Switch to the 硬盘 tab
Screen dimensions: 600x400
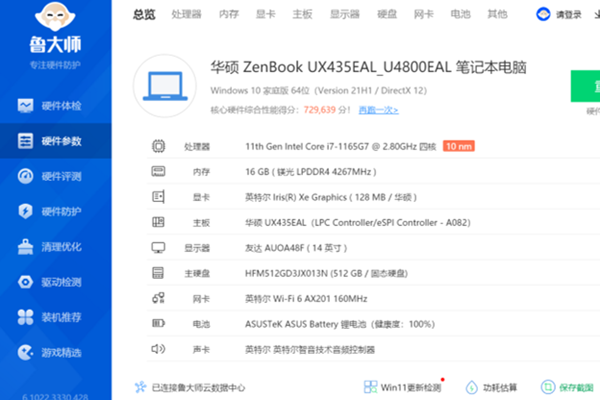(387, 15)
